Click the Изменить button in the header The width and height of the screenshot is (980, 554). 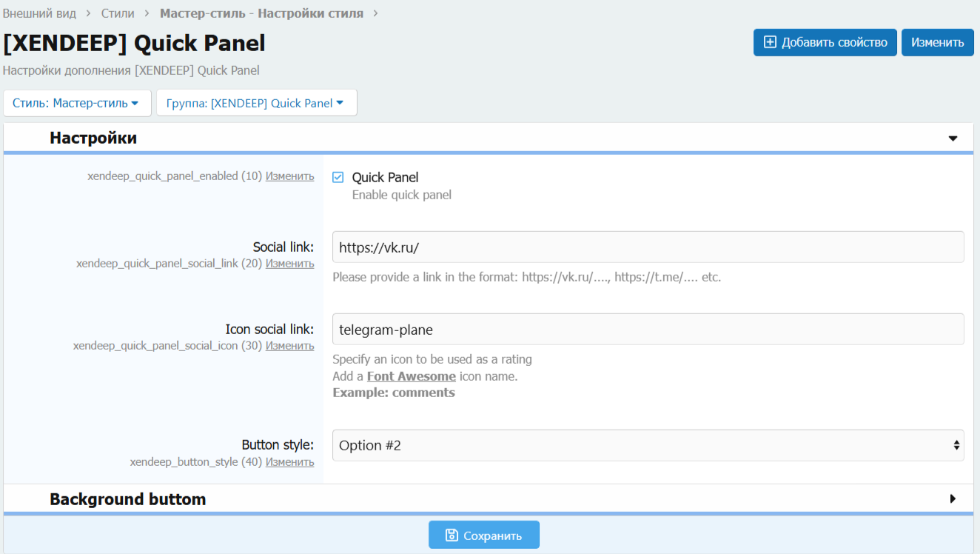937,42
